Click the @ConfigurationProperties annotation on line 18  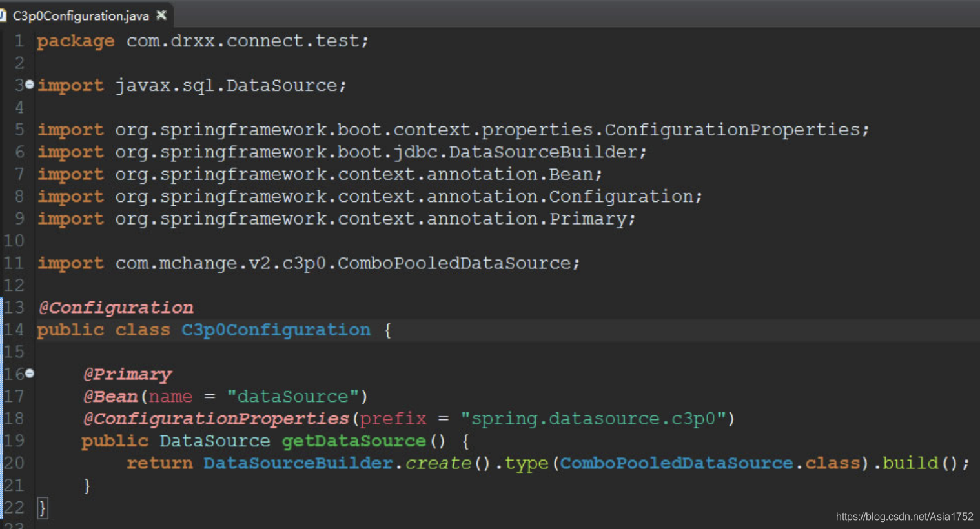216,419
